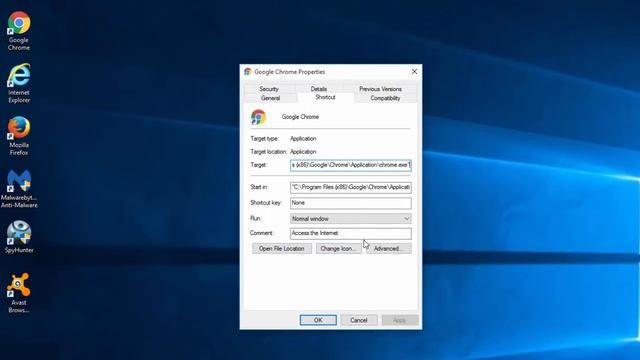Click the Chrome icon in the properties title bar
Screen dimensions: 640x360
pos(248,72)
